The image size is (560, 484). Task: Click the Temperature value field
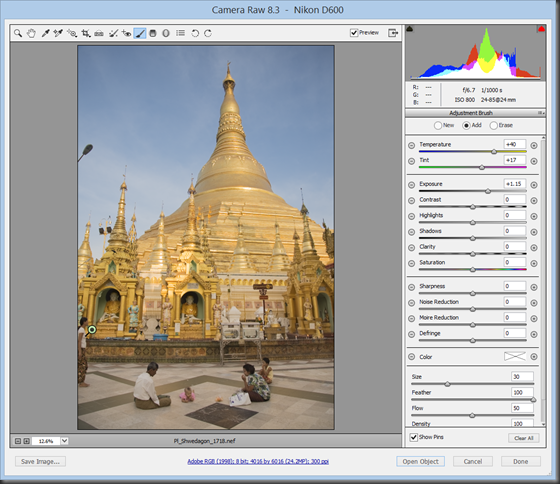point(515,144)
